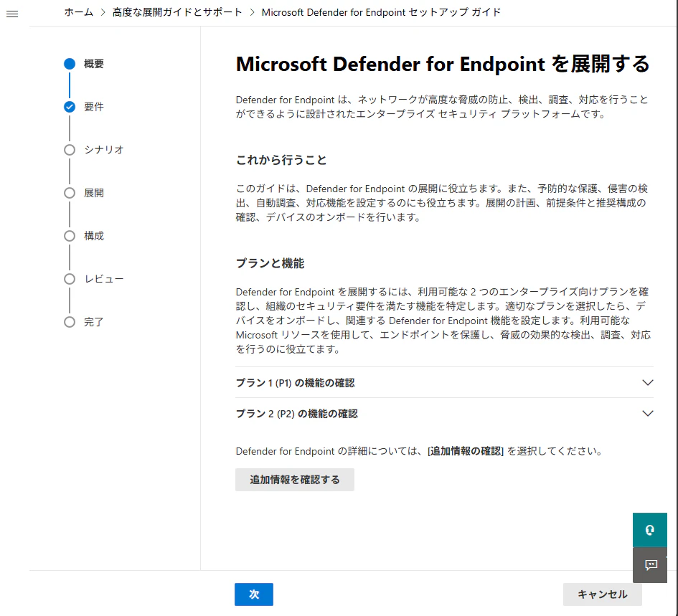Select the 完了 step circle

[70, 322]
